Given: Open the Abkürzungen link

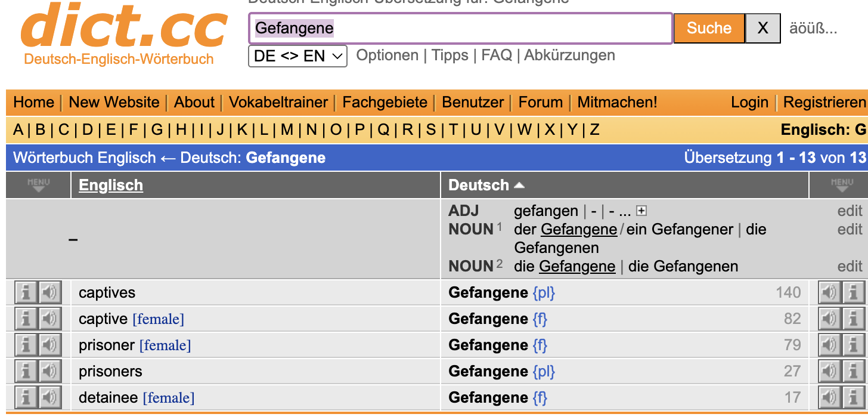Looking at the screenshot, I should tap(569, 55).
